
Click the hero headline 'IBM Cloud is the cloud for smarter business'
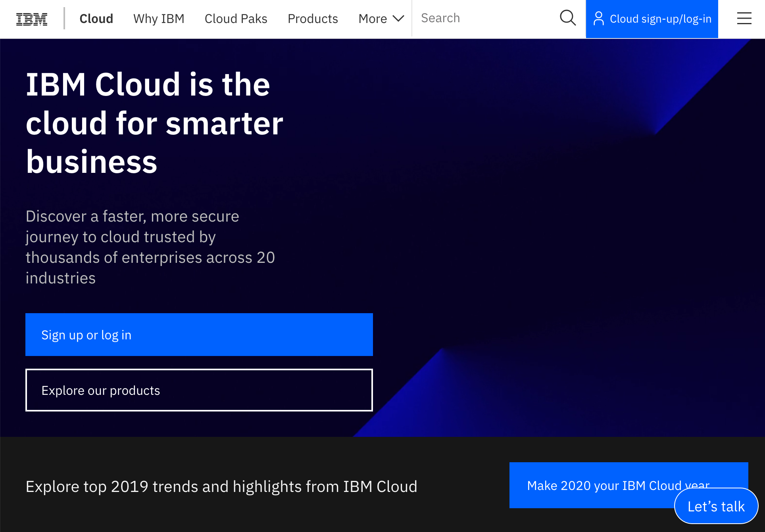pos(155,123)
